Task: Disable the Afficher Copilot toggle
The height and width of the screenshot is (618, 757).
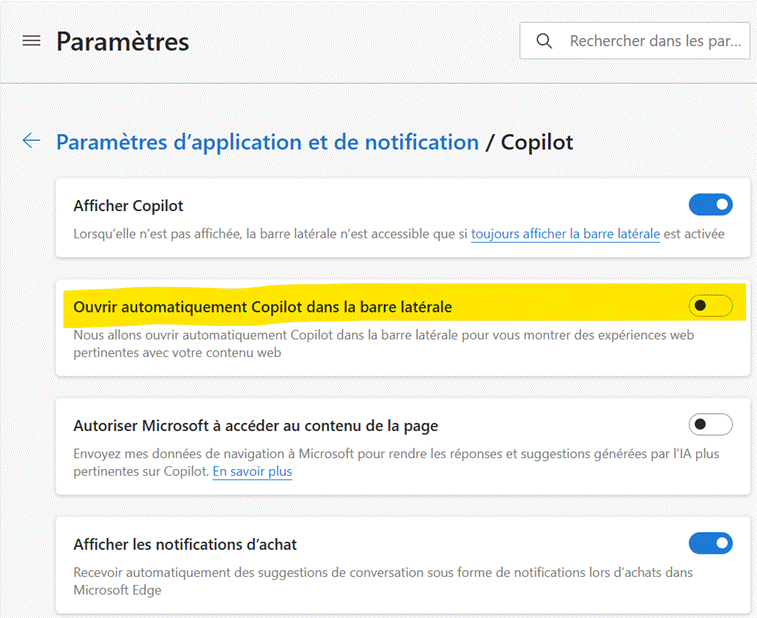Action: [710, 205]
